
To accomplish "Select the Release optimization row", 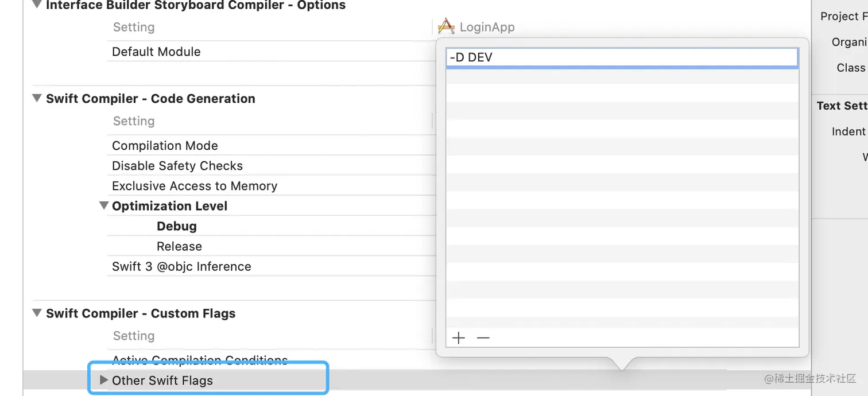I will coord(179,246).
